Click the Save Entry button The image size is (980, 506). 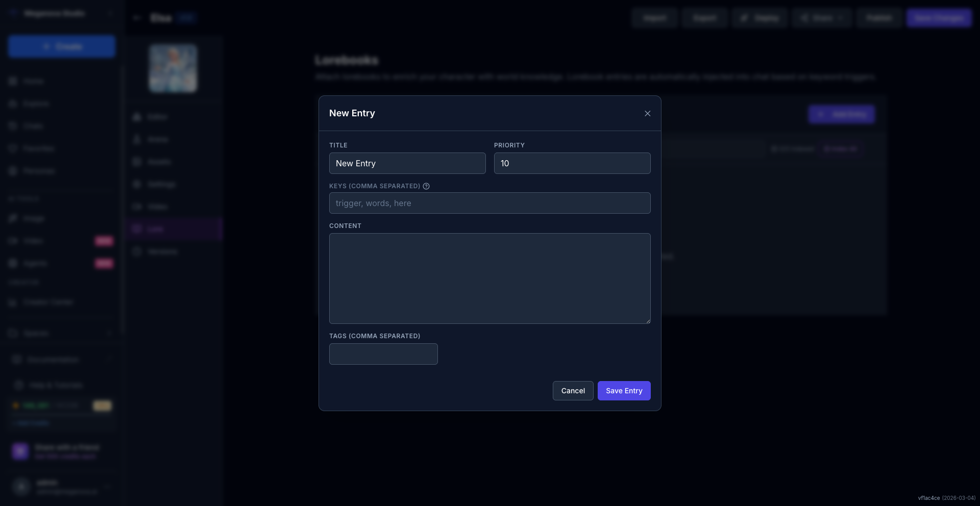point(624,391)
